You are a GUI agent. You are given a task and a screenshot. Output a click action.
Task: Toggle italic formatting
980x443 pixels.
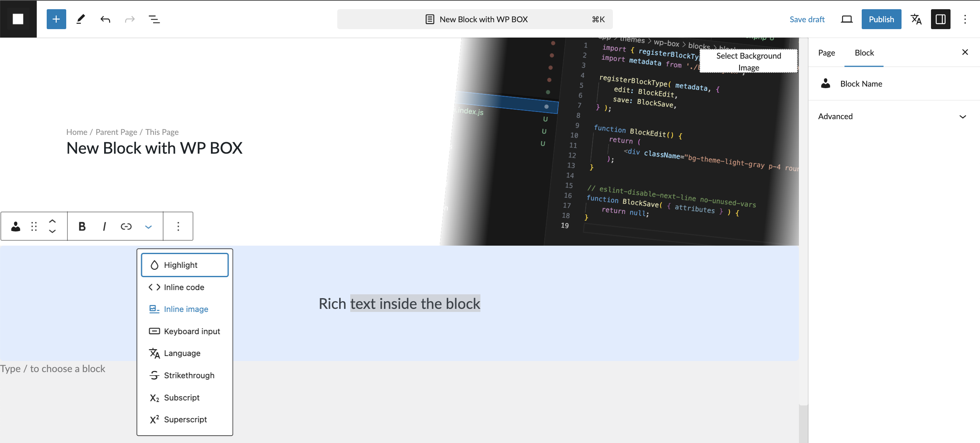pos(104,226)
